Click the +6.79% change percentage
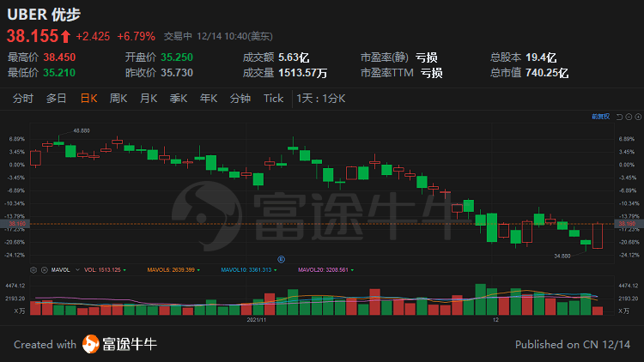 tap(136, 37)
